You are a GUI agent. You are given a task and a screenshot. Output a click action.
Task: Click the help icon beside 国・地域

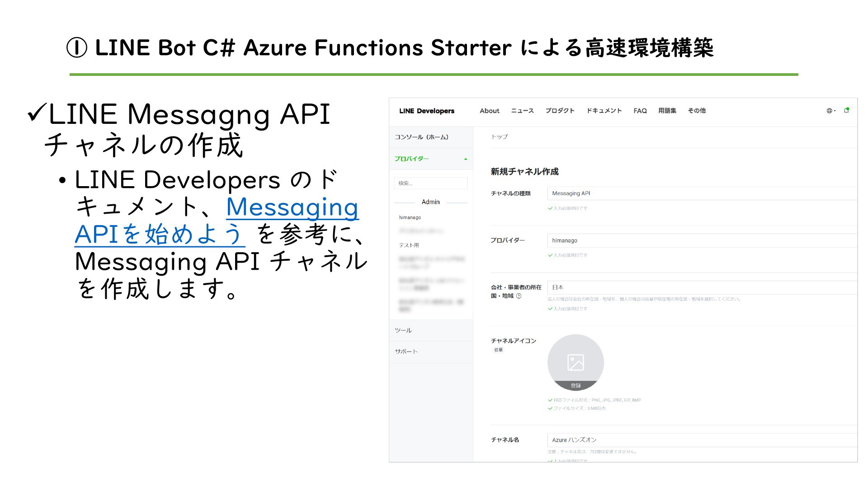(519, 296)
